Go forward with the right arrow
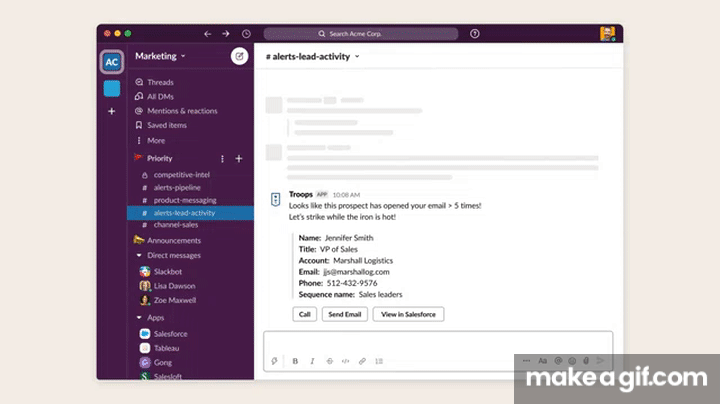 (x=226, y=33)
